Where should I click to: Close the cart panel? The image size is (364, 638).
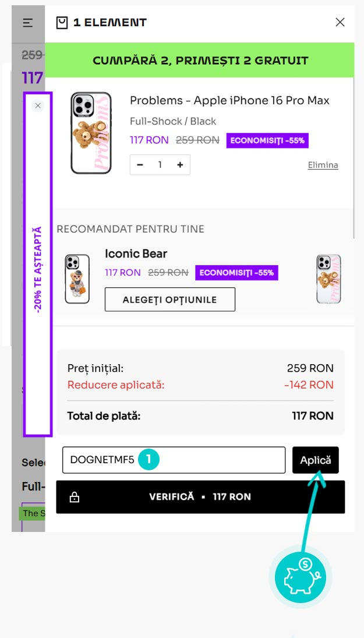click(340, 23)
